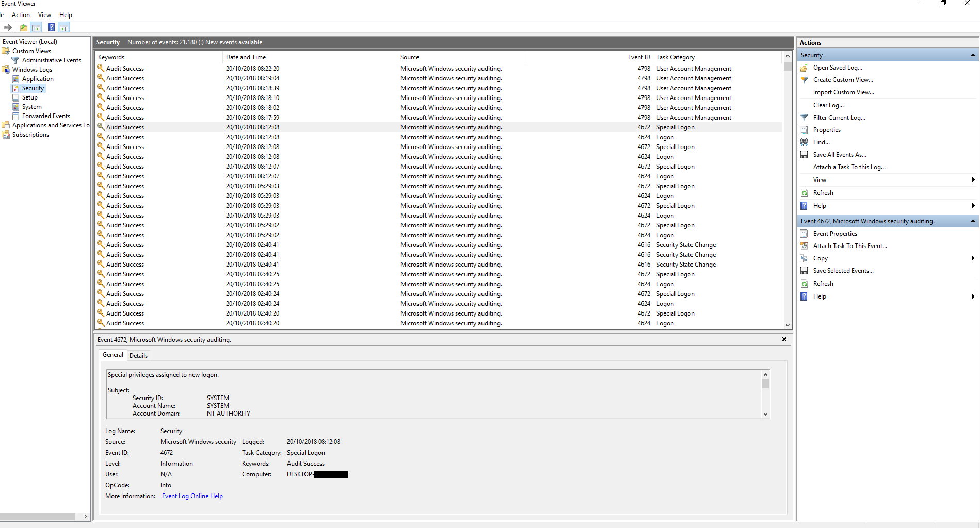
Task: Select first Security State Change event at 02:40:41
Action: point(439,245)
